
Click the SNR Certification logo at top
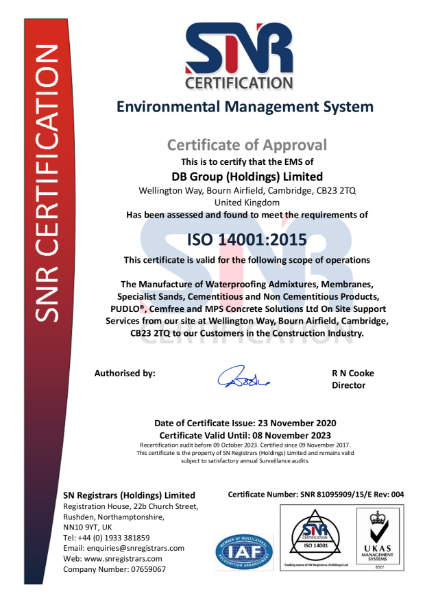coord(239,56)
